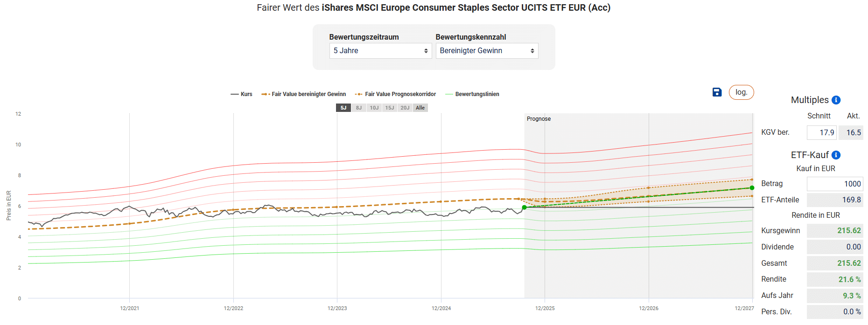Click the save chart floppy disk icon

(x=717, y=92)
